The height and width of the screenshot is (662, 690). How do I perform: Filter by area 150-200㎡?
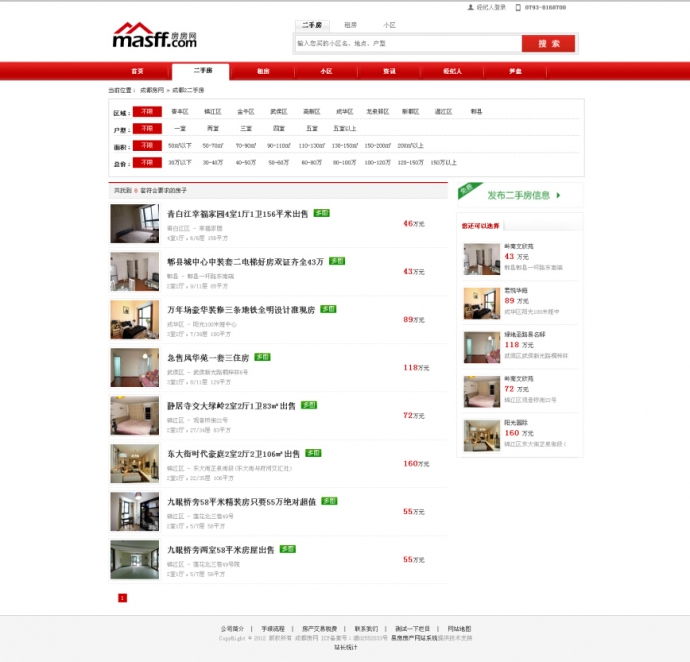pyautogui.click(x=378, y=146)
